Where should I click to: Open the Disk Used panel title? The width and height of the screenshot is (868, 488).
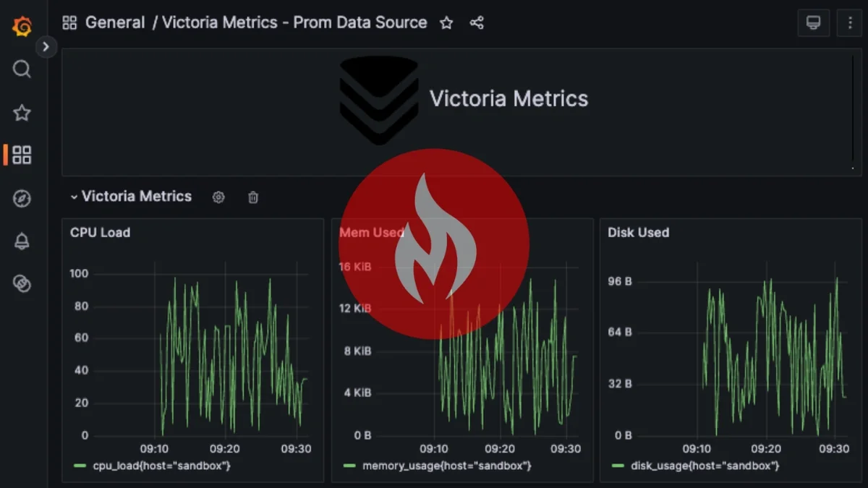pos(638,233)
